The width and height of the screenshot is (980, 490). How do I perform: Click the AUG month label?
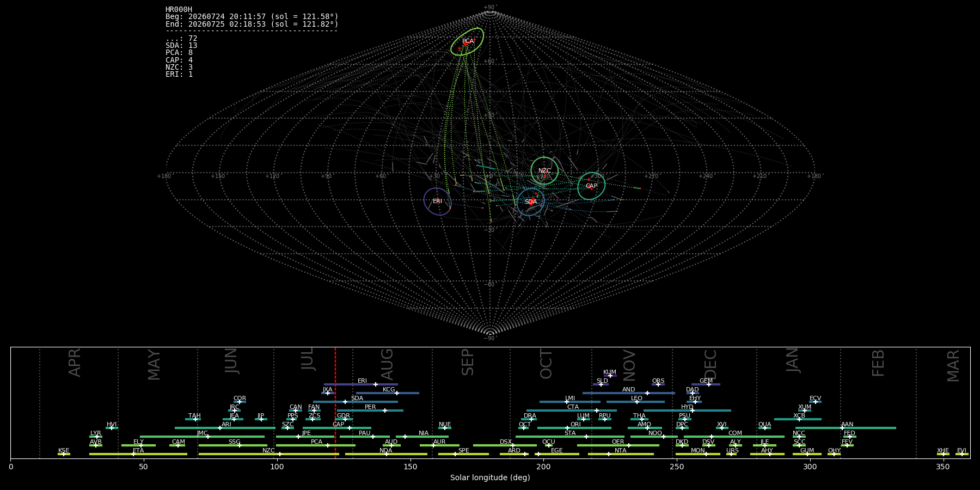(387, 365)
